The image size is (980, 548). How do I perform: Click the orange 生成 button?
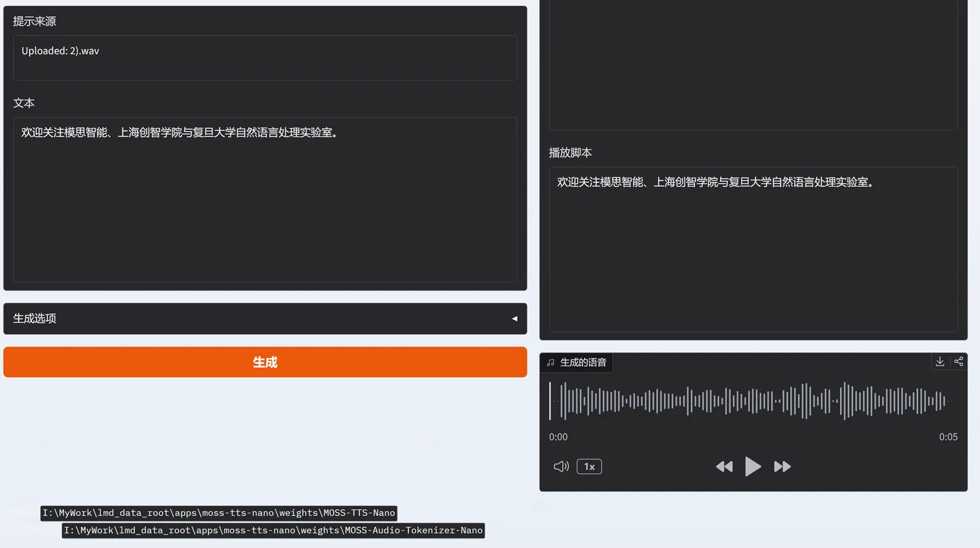(x=265, y=362)
